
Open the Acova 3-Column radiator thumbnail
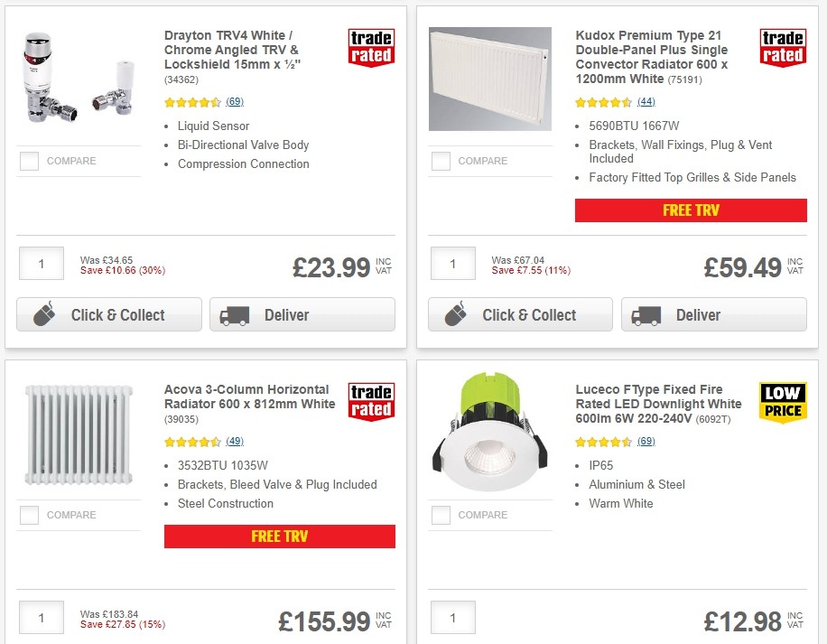tap(79, 434)
